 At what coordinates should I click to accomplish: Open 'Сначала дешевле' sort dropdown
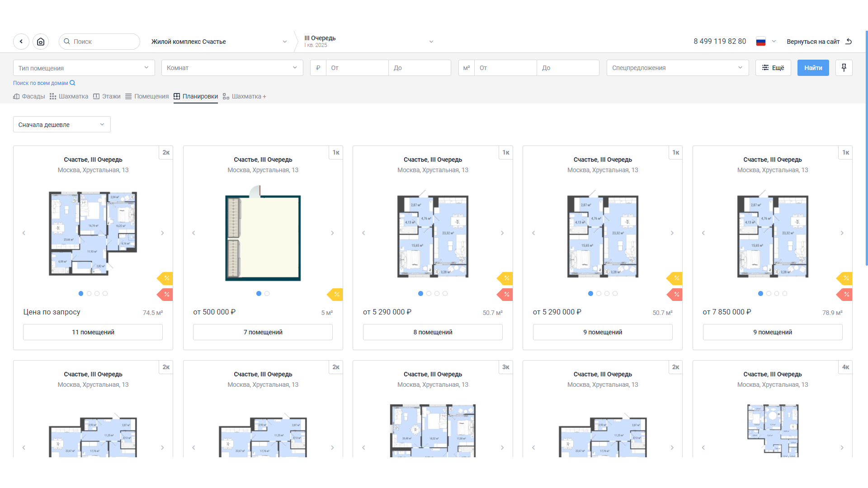[x=62, y=125]
